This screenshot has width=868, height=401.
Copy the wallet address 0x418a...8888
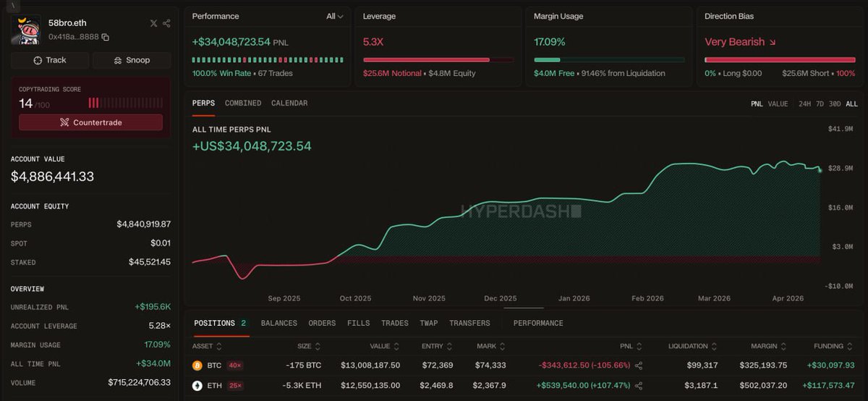click(x=106, y=37)
